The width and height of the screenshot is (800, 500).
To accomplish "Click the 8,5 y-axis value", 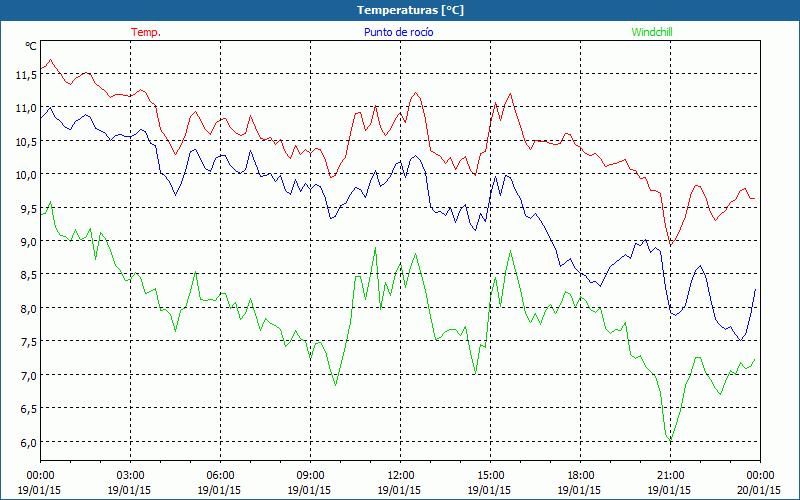I will pos(29,275).
